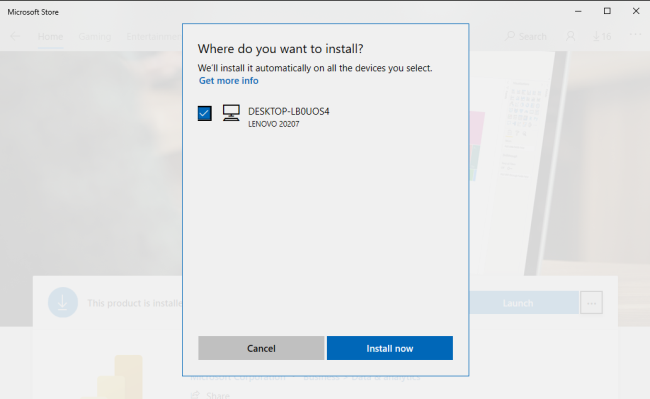Click the LENOVO 20207 model label

[274, 124]
